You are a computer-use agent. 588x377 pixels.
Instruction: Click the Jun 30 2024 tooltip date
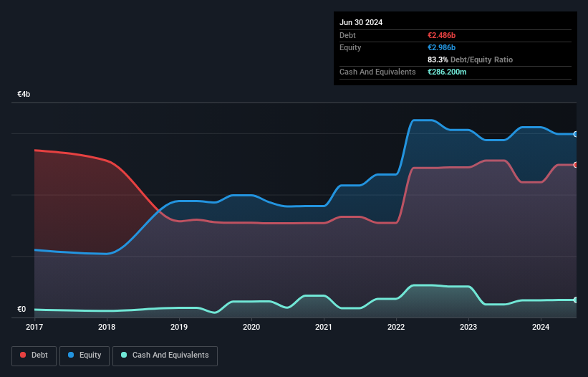361,22
